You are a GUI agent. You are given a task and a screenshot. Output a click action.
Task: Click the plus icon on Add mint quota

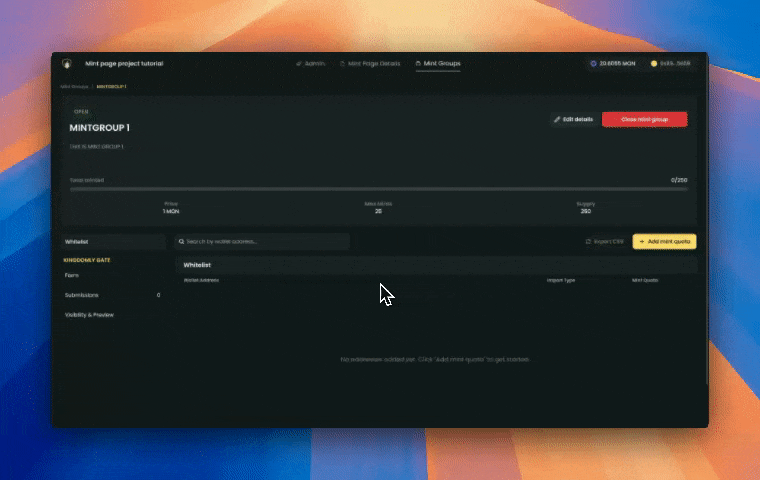click(642, 241)
